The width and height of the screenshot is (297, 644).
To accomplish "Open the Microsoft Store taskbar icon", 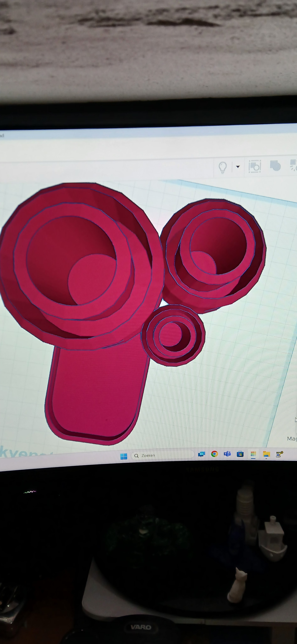I will (240, 454).
